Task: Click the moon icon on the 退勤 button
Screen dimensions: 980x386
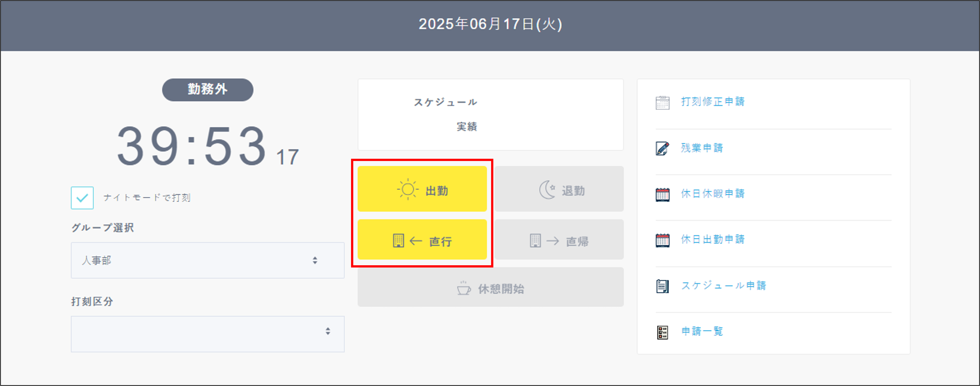Action: click(547, 189)
